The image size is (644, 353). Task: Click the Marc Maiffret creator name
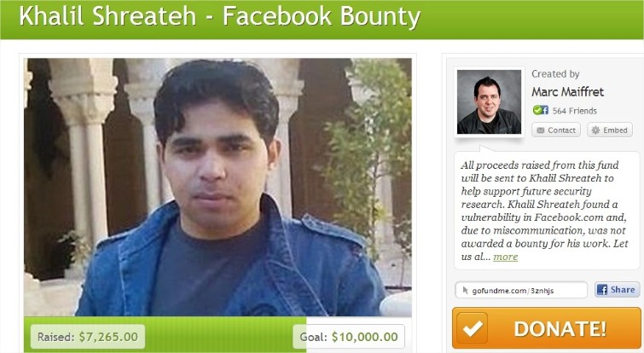(x=567, y=92)
